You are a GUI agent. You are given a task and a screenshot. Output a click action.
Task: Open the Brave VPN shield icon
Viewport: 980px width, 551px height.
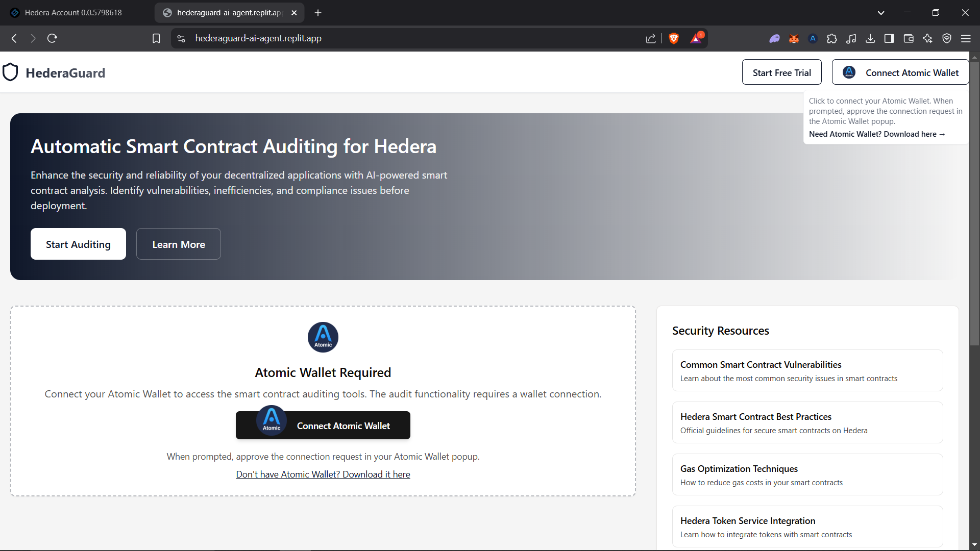(947, 38)
